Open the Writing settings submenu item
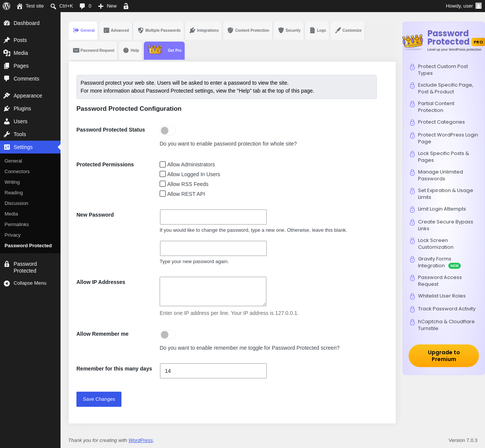Screen dimensions: 485x448 point(12,182)
